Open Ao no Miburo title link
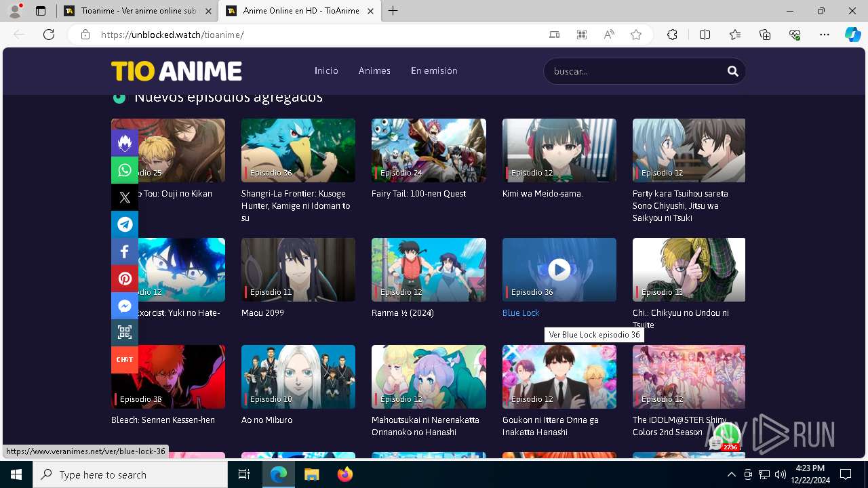Screen dimensions: 868x488 [x=267, y=420]
